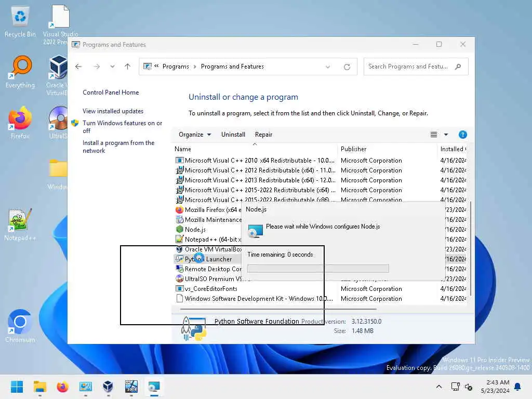Screen dimensions: 532x399
Task: Select the Windows Installer taskbar icon
Action: click(154, 387)
